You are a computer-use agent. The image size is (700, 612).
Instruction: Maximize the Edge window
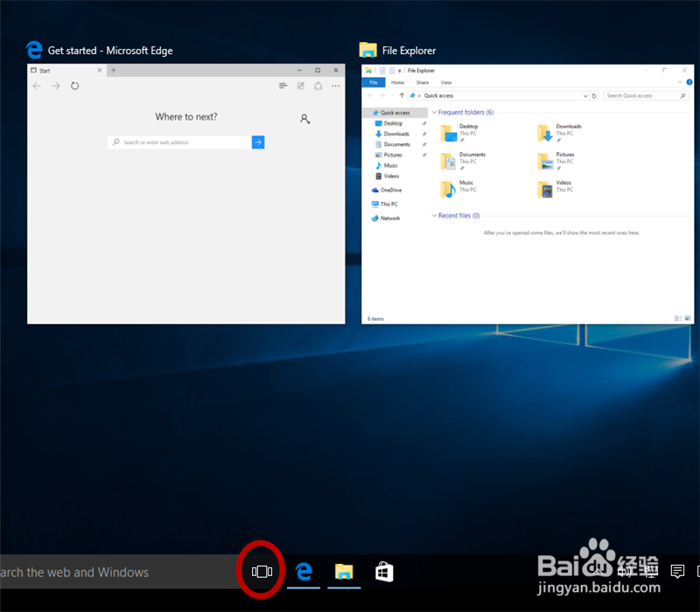tap(318, 70)
